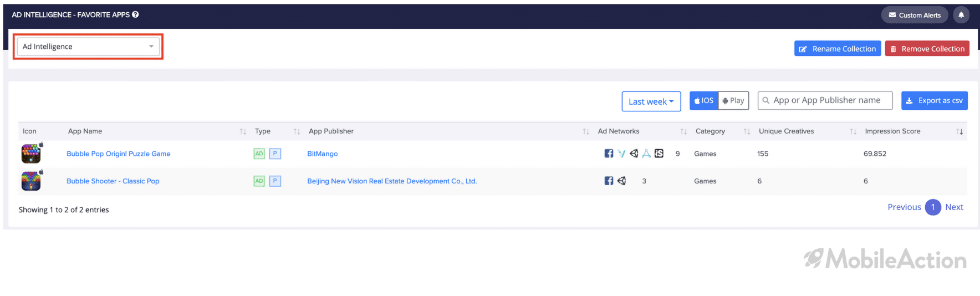Click the AD badge for Bubble Pop Origin
Image resolution: width=980 pixels, height=296 pixels.
tap(259, 154)
